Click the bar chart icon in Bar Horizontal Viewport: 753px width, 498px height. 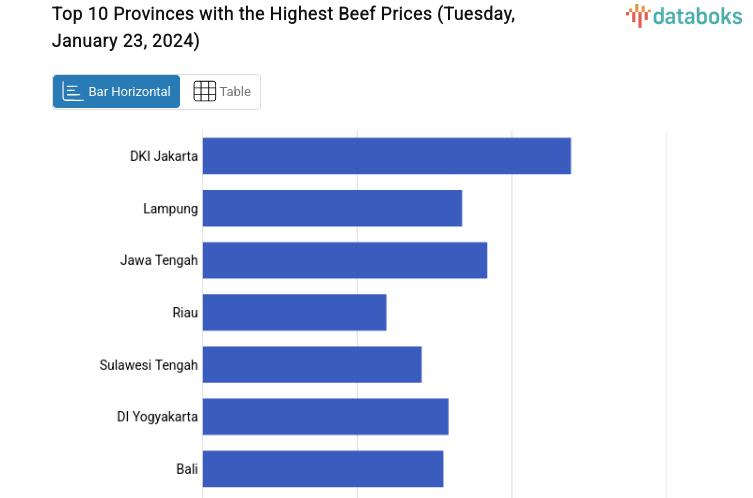[x=72, y=92]
